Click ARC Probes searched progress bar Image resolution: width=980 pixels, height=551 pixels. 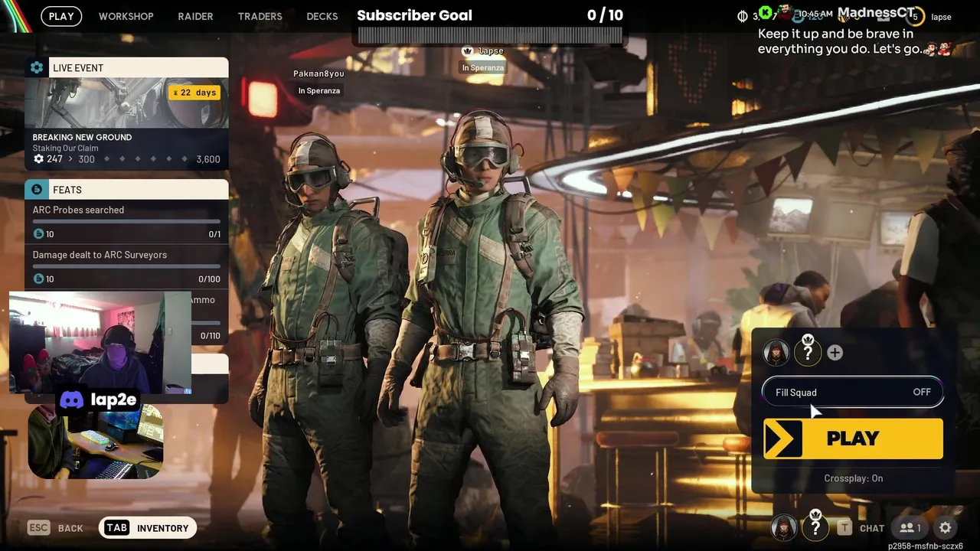pos(126,222)
